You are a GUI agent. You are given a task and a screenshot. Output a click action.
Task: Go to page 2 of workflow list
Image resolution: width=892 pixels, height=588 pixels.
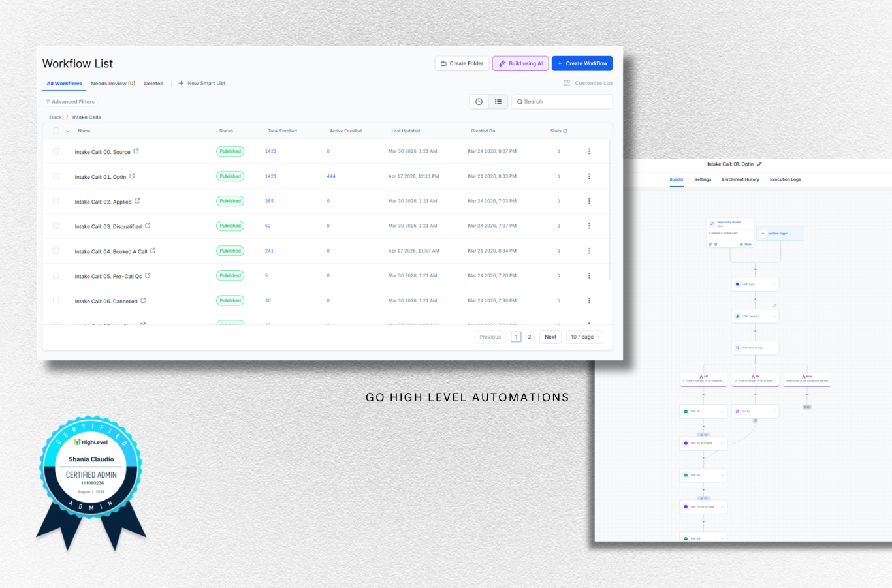pos(530,337)
